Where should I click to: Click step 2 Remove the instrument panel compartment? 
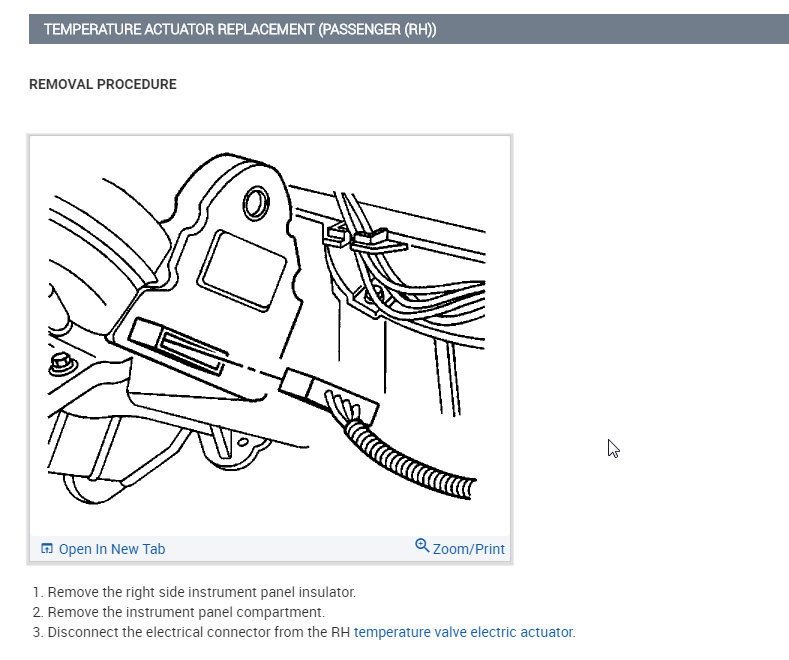[x=186, y=612]
